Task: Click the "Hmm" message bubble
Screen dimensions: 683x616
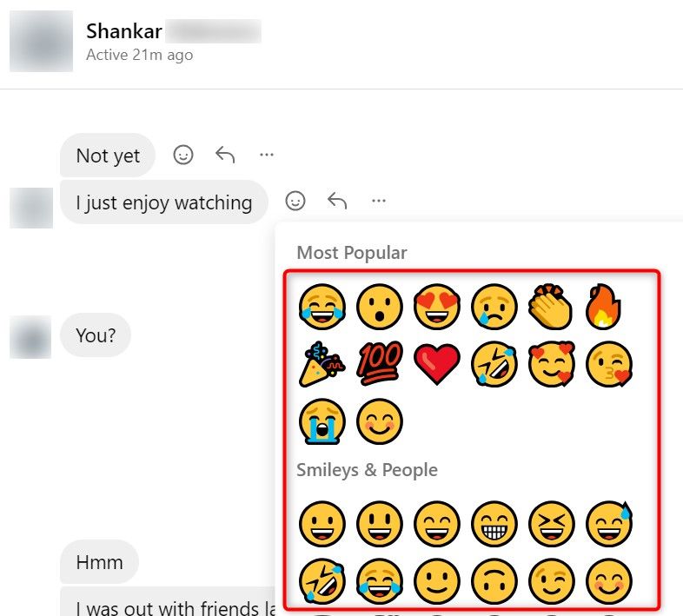Action: click(99, 562)
